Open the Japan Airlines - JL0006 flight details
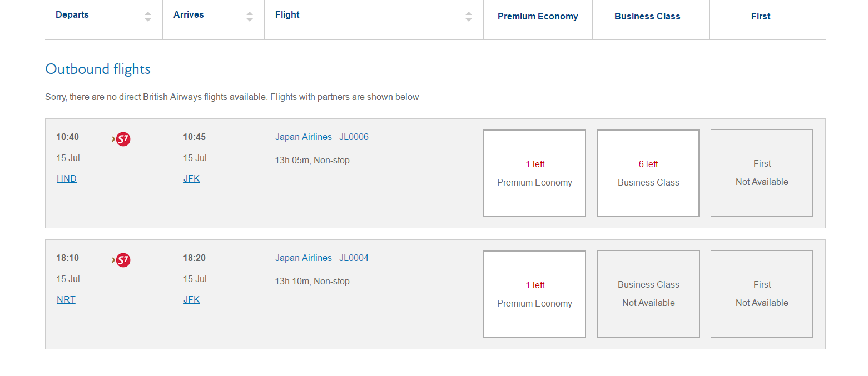This screenshot has width=868, height=376. pyautogui.click(x=322, y=137)
